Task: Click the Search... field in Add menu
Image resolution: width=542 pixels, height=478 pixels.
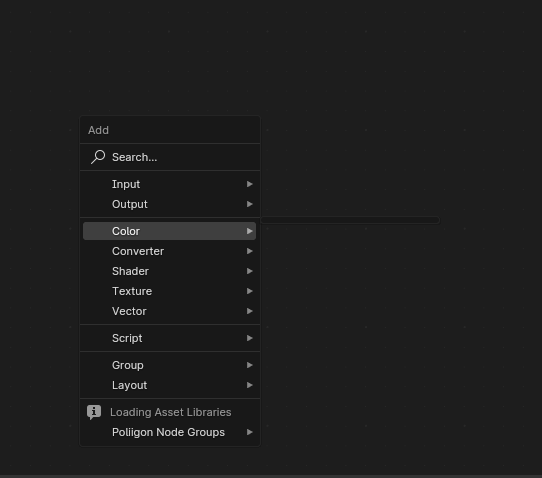Action: coord(169,157)
